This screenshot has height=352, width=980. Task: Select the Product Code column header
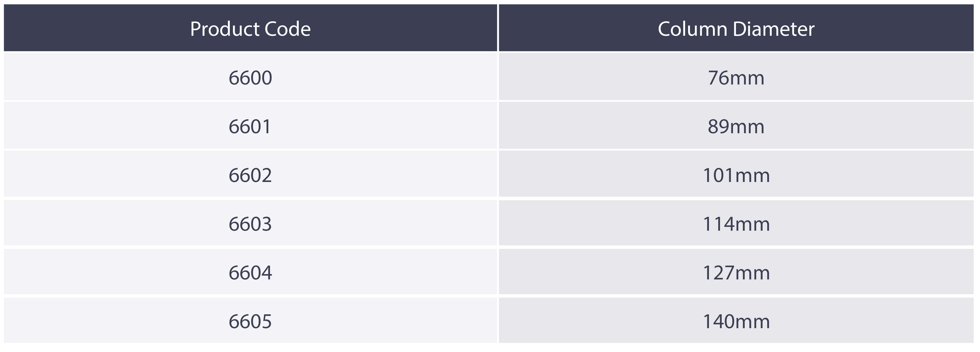250,28
